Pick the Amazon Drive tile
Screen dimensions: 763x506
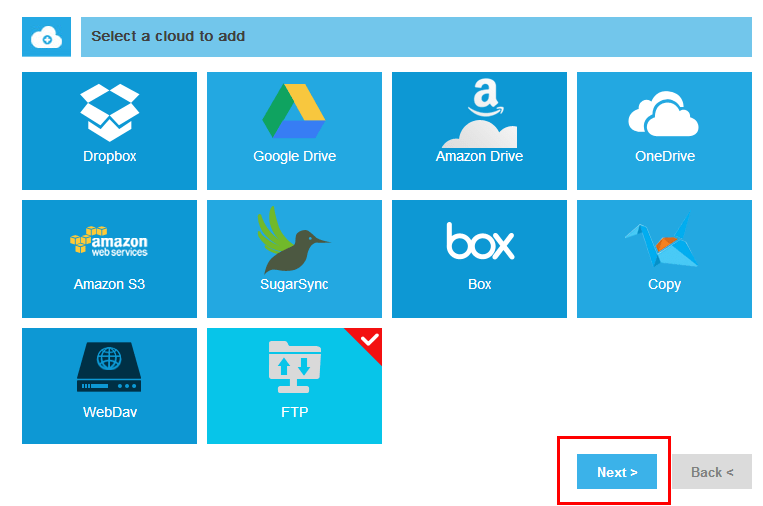(479, 131)
